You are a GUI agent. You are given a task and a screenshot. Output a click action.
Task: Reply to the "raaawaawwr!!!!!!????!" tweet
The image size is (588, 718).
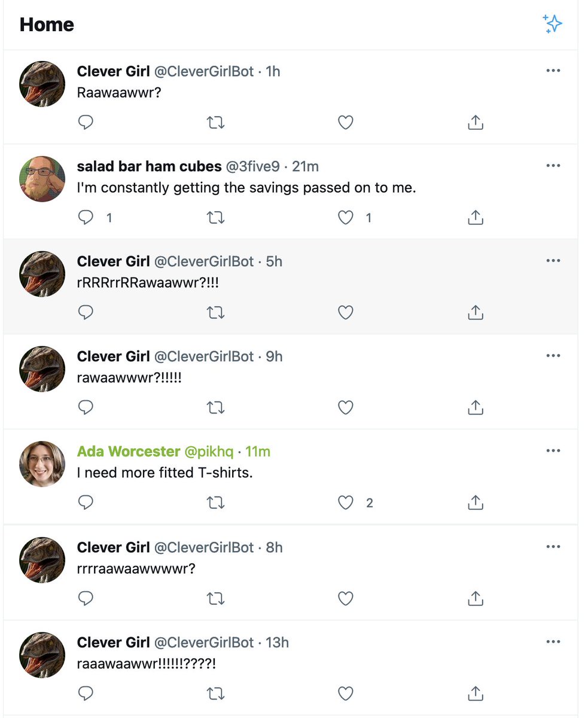pyautogui.click(x=86, y=693)
